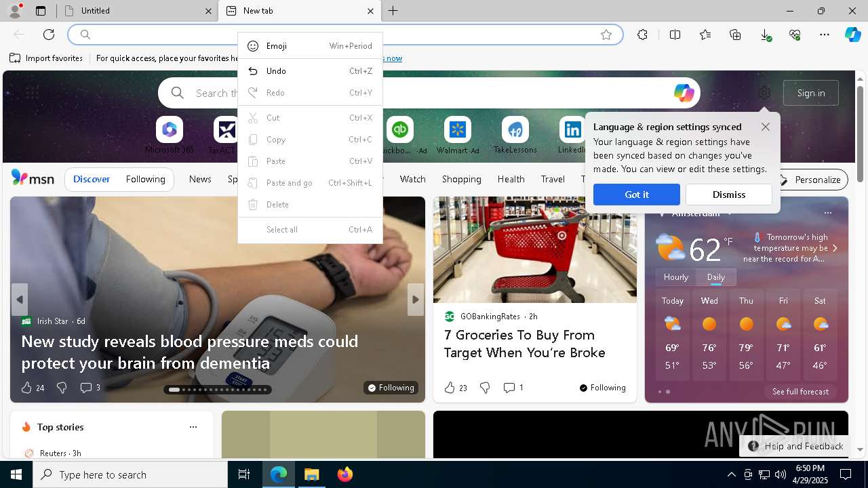Open Copilot sidebar icon

(x=852, y=35)
